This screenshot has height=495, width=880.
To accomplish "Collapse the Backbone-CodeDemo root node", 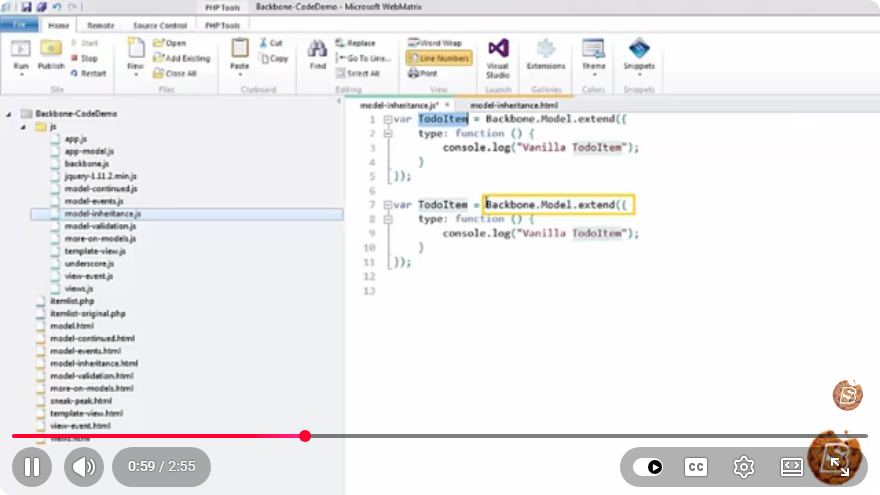I will tap(8, 114).
